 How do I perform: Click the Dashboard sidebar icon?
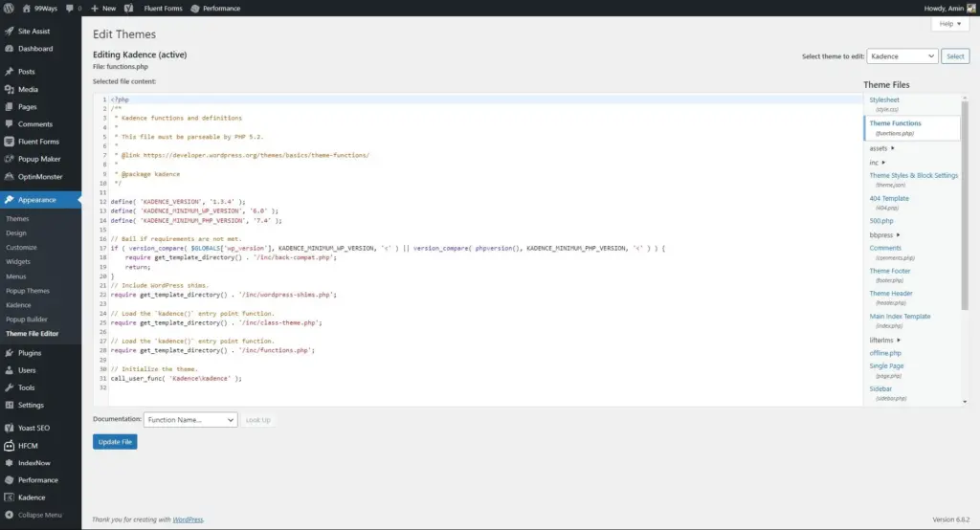tap(10, 48)
